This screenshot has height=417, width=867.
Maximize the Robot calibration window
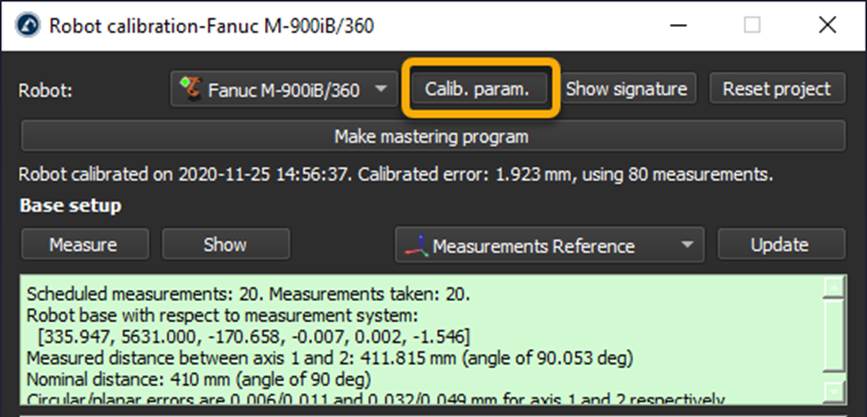point(752,26)
